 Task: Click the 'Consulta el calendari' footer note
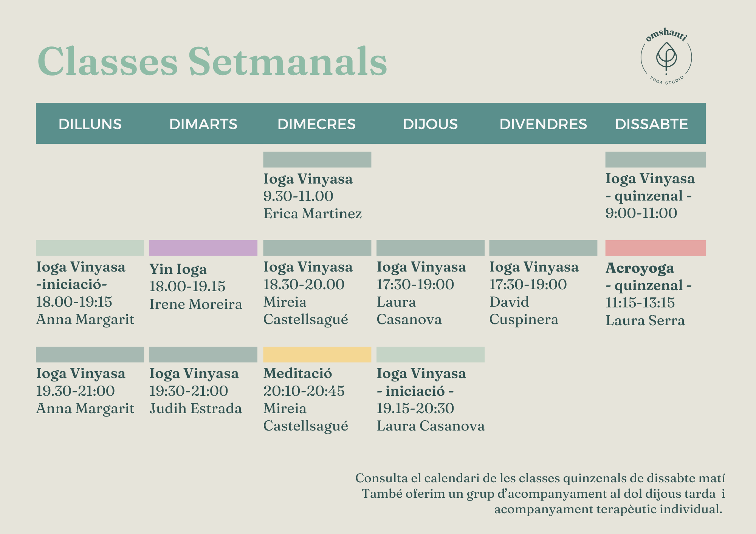pyautogui.click(x=540, y=478)
